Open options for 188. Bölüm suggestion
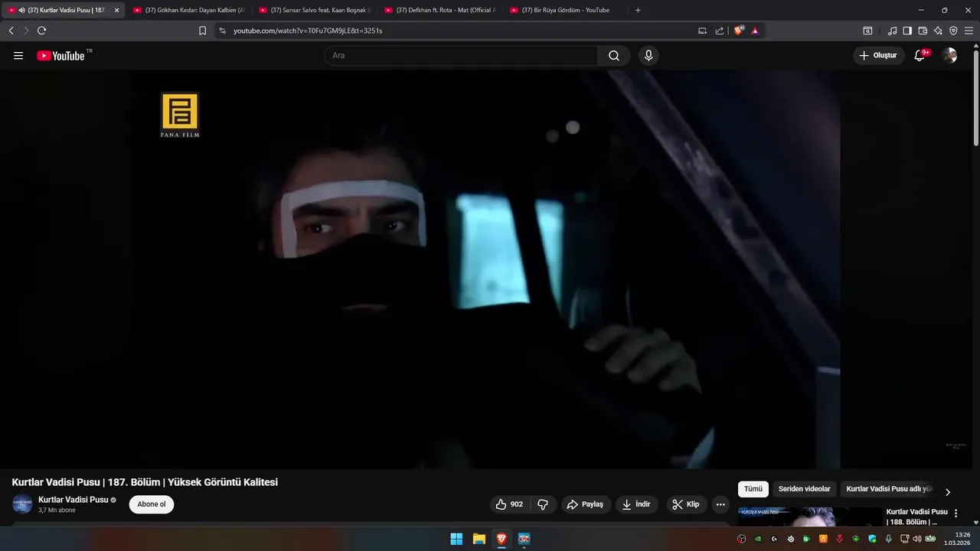The width and height of the screenshot is (980, 551). [955, 514]
